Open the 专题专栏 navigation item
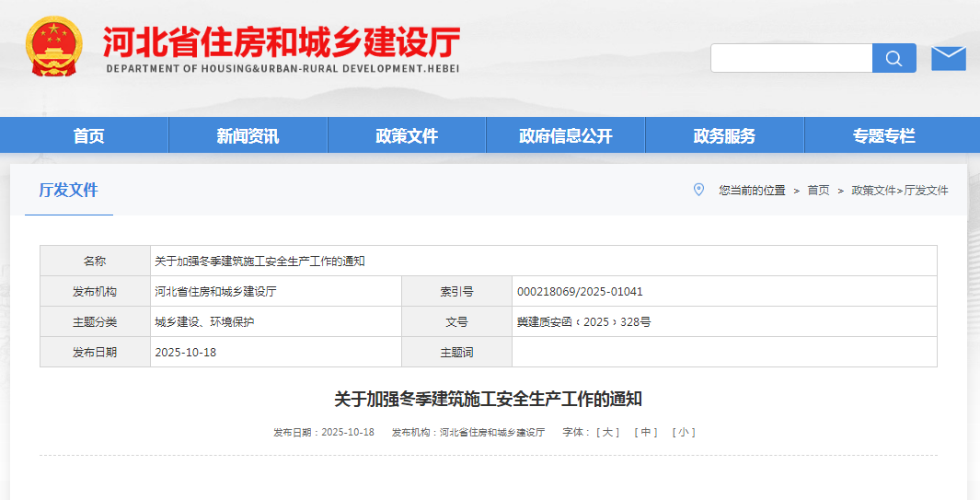Screen dimensions: 980x500 [x=883, y=136]
